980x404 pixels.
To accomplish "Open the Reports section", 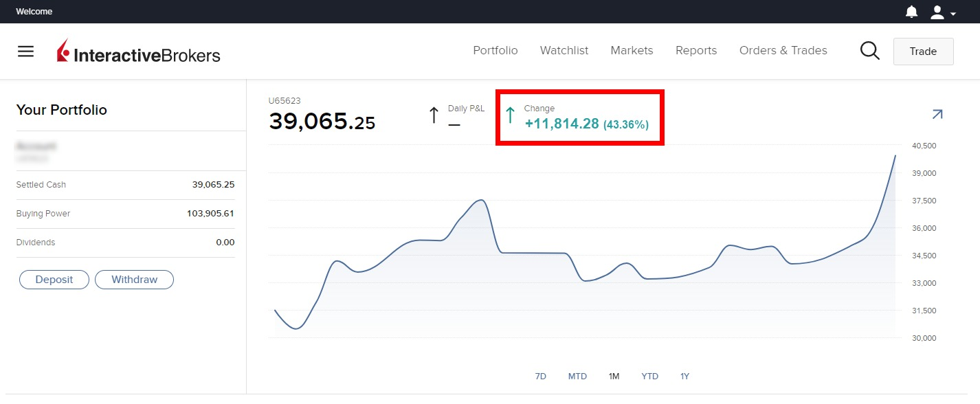I will (x=695, y=50).
